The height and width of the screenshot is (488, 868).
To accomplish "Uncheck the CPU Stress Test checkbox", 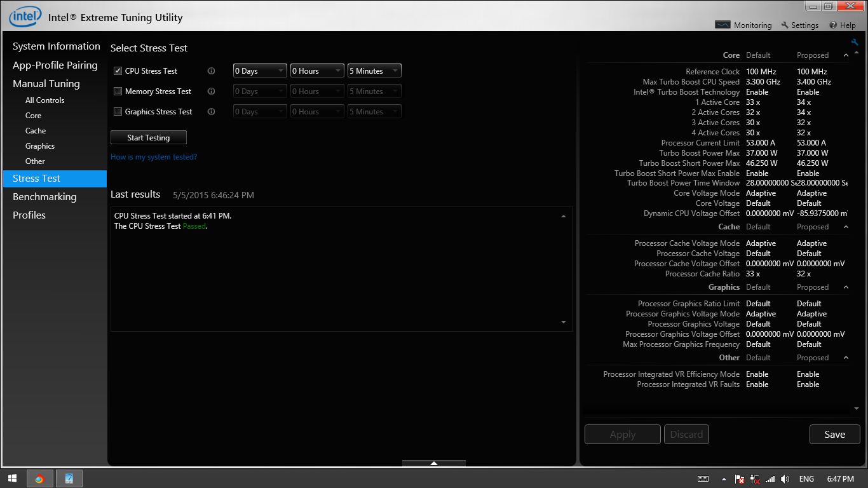I will coord(118,71).
